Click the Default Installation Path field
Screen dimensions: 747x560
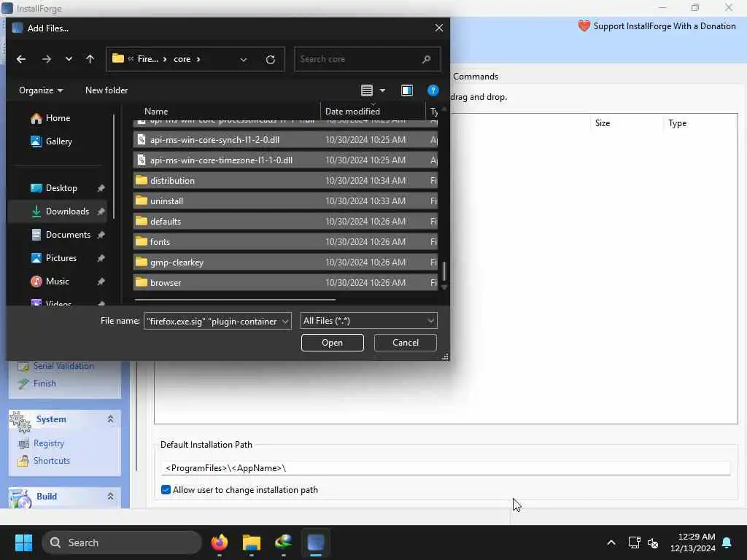(x=446, y=468)
